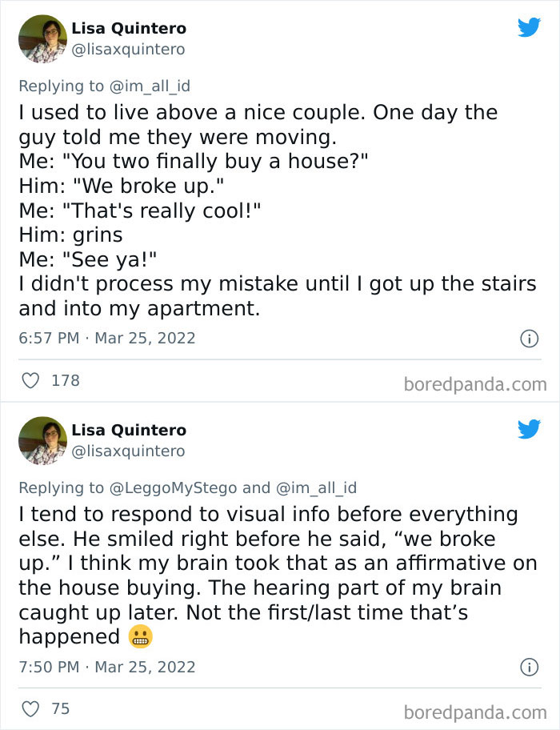The width and height of the screenshot is (560, 730).
Task: Click Lisa Quintero name on second tweet
Action: coord(129,431)
